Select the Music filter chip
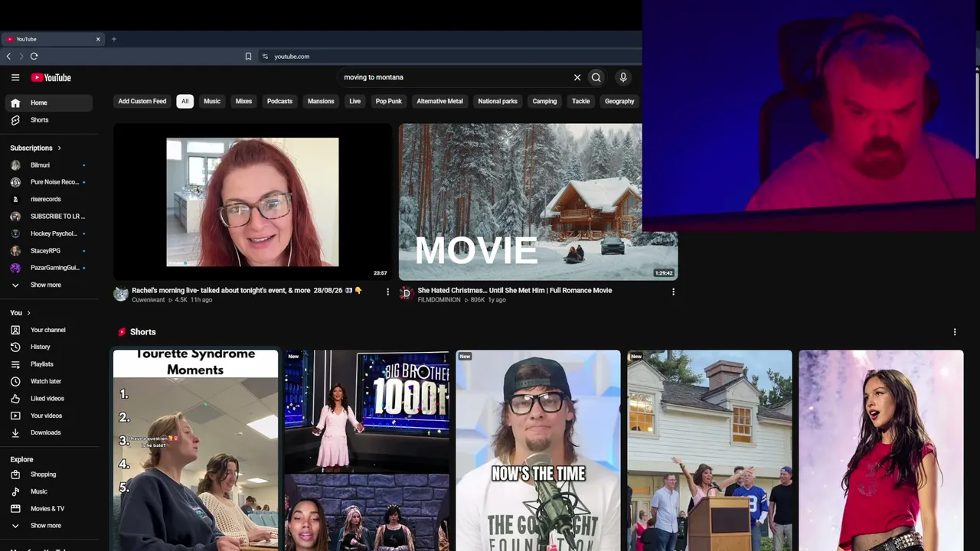 coord(212,101)
